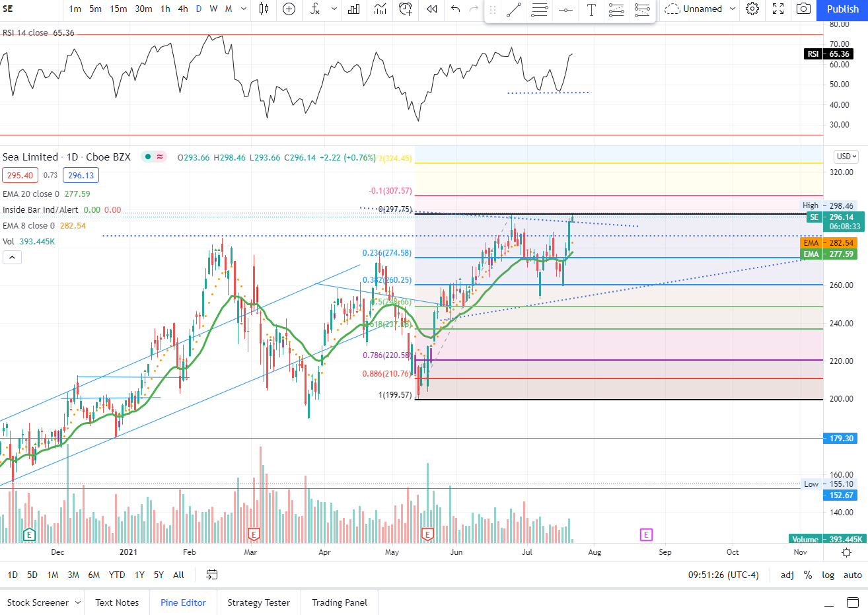Select the Short Position drawing tool
The width and height of the screenshot is (868, 615).
[x=642, y=10]
